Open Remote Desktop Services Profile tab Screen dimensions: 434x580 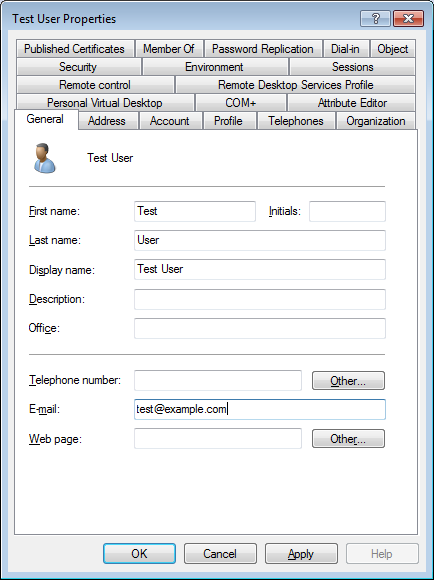(x=296, y=85)
